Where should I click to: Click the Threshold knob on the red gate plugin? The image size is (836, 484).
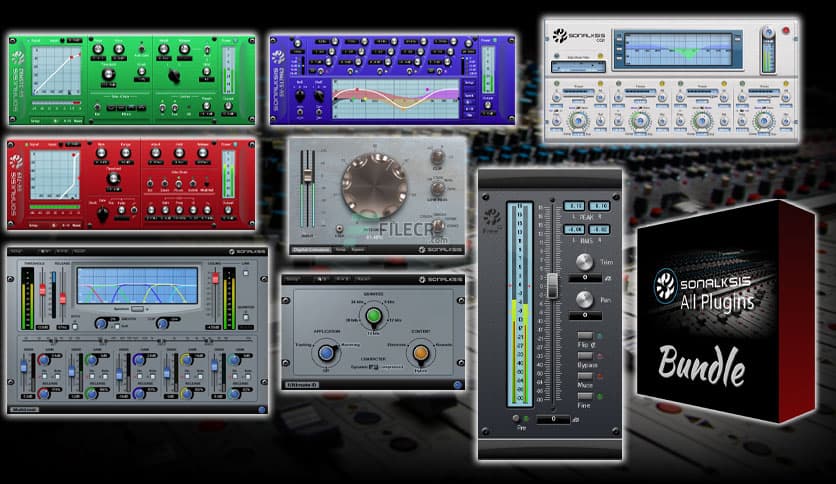(113, 179)
